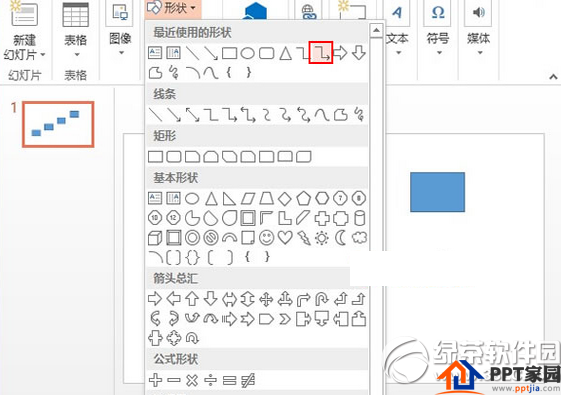Select the donut shape in 基本形状
Viewport: 561px width, 395px height.
192,238
